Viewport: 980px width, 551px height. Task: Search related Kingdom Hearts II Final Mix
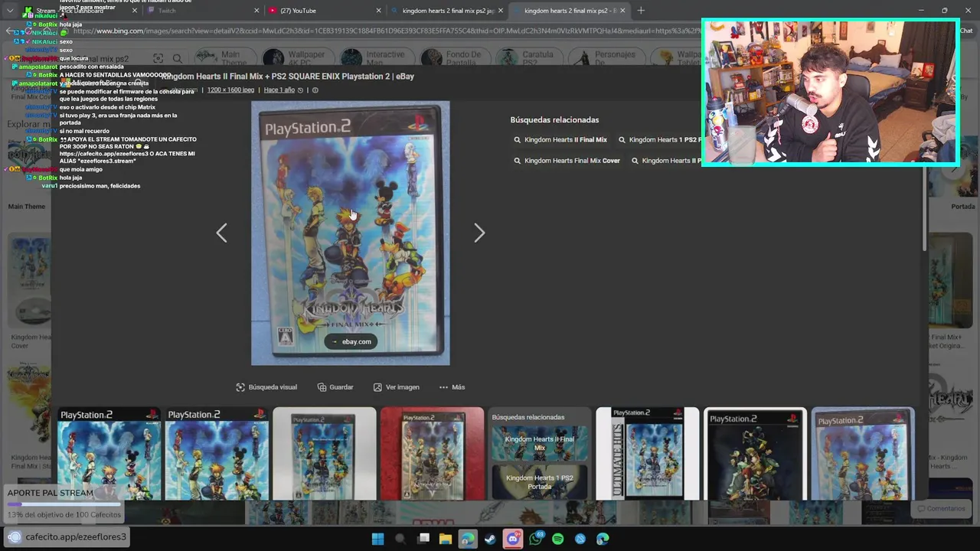tap(560, 140)
